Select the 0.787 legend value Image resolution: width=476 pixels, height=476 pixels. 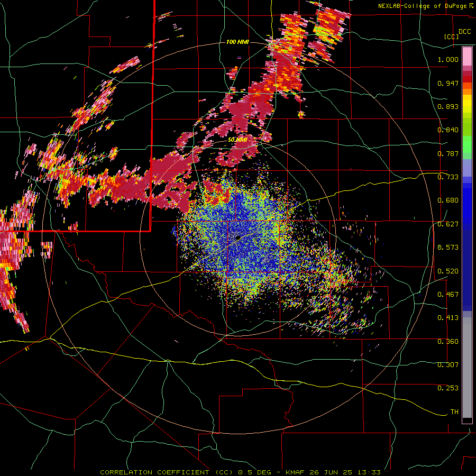(448, 153)
